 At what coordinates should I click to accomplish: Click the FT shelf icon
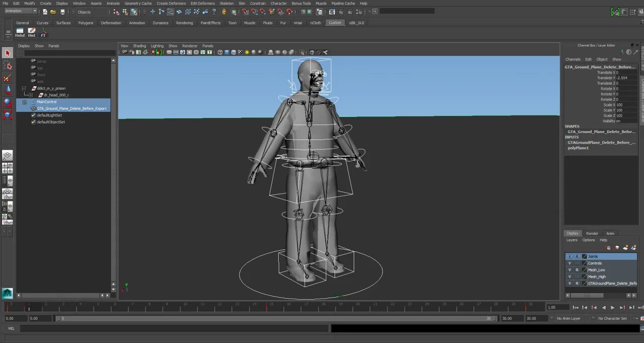pyautogui.click(x=43, y=32)
